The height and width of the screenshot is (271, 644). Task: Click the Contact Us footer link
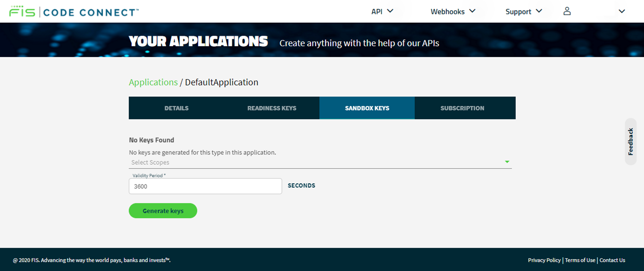(x=612, y=260)
